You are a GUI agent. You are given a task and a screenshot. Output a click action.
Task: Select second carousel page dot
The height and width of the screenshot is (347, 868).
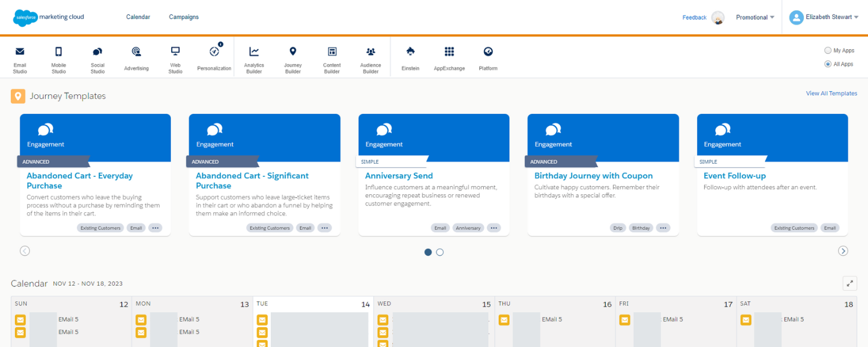[440, 252]
